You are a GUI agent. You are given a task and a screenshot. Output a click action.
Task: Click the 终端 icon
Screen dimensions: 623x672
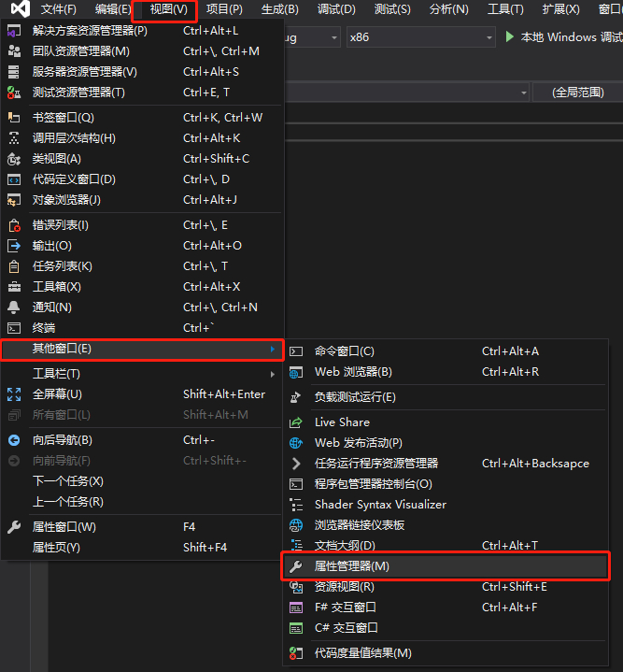14,328
